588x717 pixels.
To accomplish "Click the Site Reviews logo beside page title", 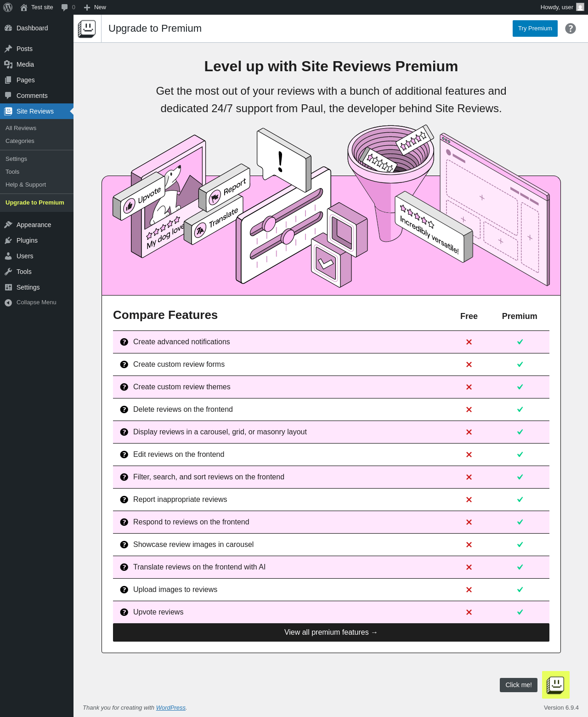I will click(87, 28).
